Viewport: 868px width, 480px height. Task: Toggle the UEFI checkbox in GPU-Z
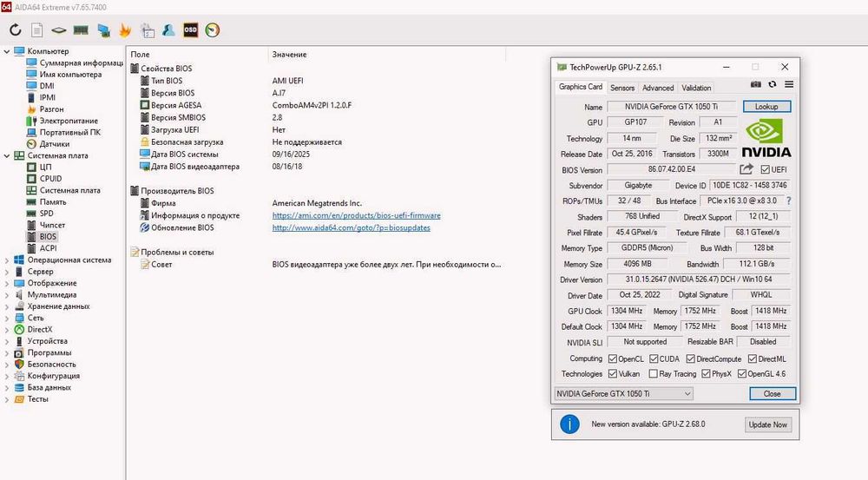point(765,169)
